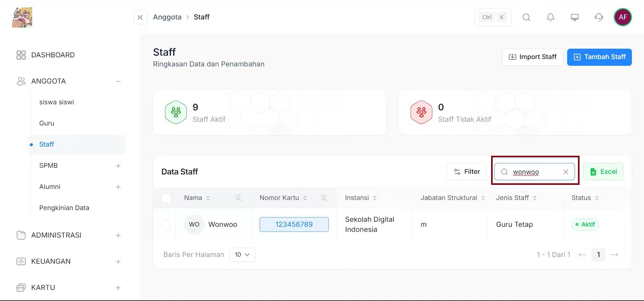Click the Keuangan money icon
Screen dimensions: 644x301
pos(21,261)
